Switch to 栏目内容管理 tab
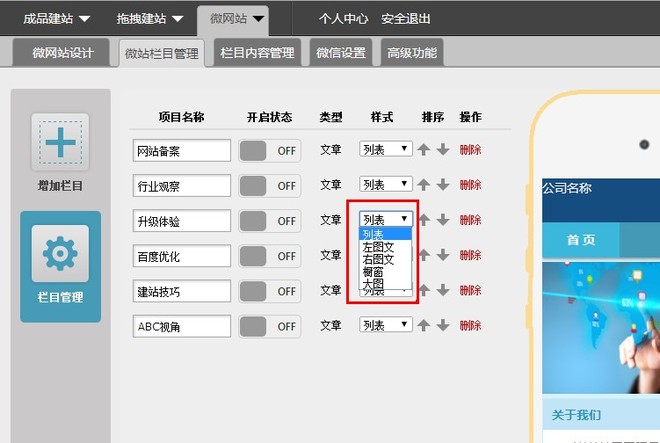 (256, 53)
